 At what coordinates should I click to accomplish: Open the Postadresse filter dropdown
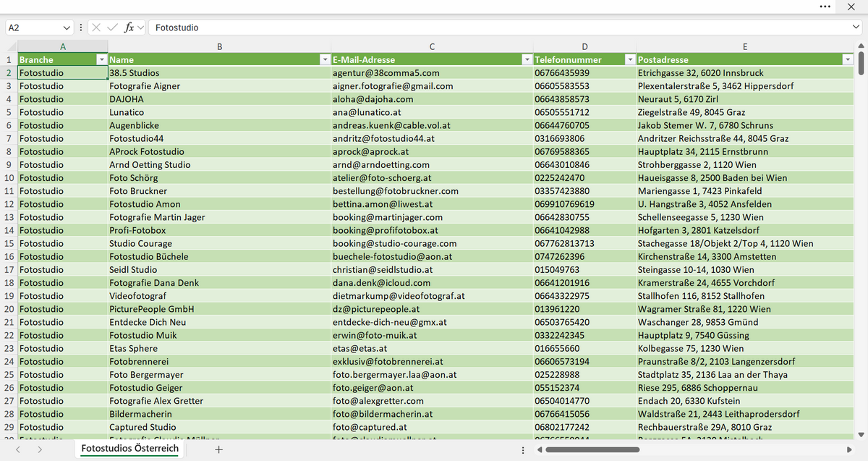[x=848, y=60]
